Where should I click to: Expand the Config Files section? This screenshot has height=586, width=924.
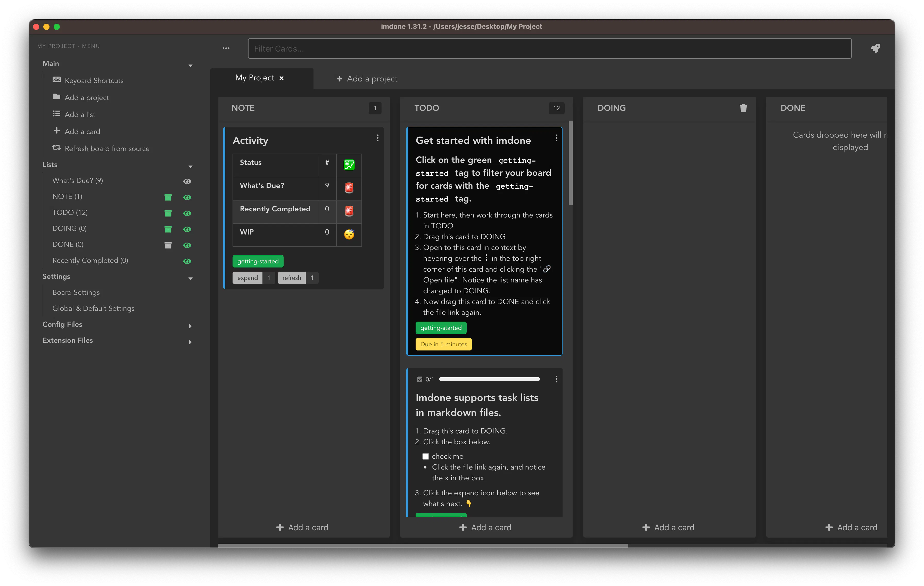[190, 326]
